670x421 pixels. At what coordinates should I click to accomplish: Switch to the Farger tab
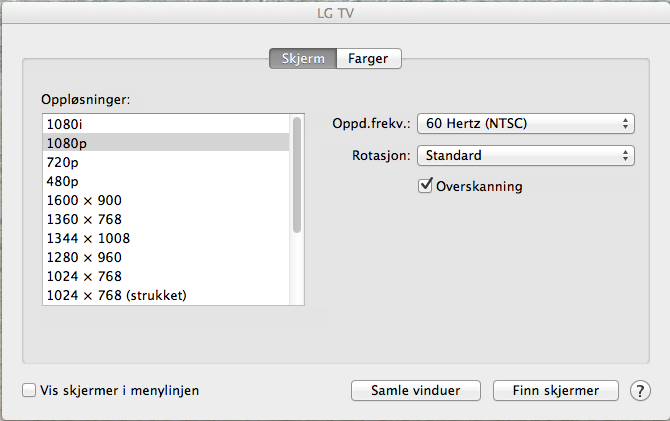click(x=369, y=58)
